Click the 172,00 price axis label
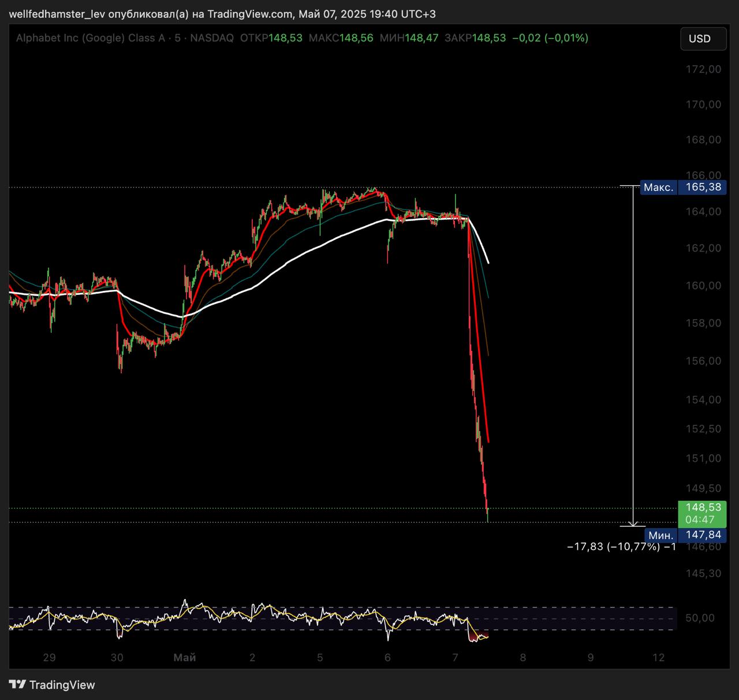 click(x=703, y=69)
